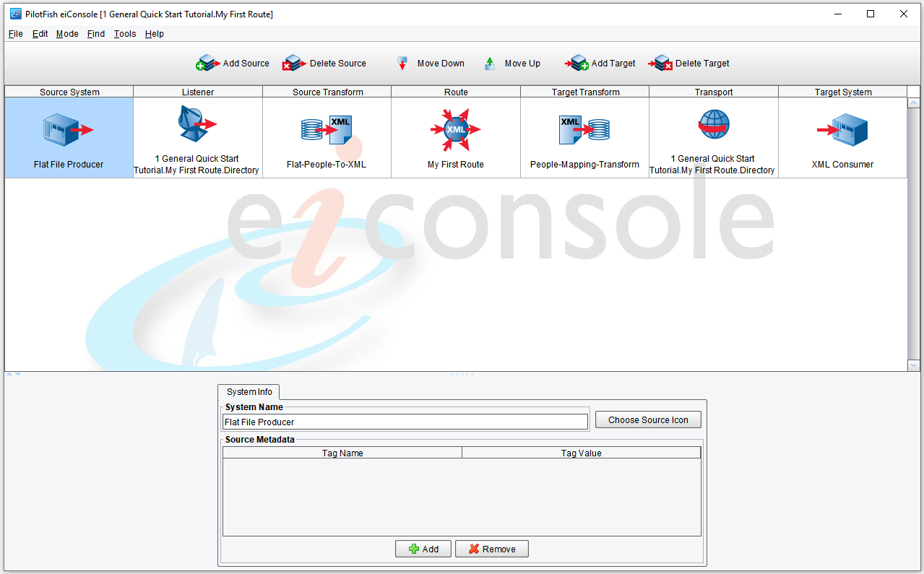Select the XML Consumer target system icon
This screenshot has height=574, width=924.
pos(842,130)
